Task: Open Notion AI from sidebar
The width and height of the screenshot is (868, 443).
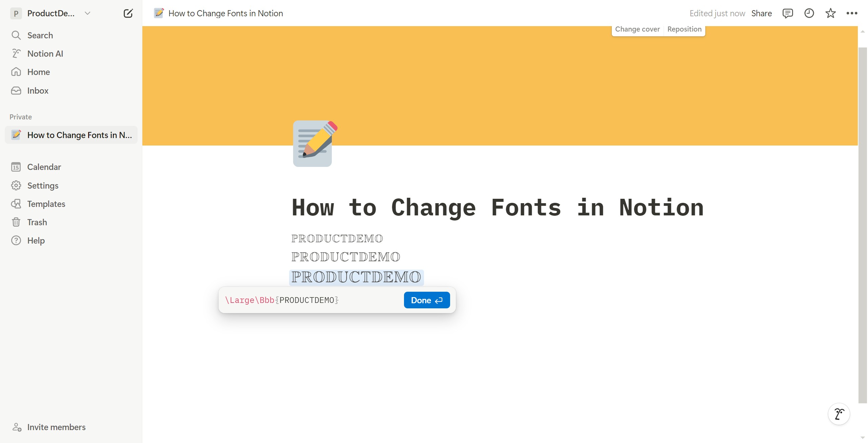Action: pos(71,54)
